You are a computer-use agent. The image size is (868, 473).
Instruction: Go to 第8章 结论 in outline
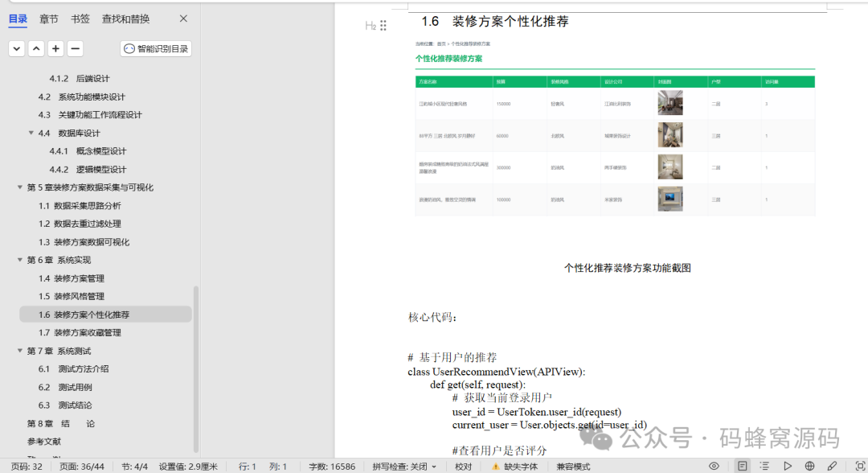tap(61, 424)
